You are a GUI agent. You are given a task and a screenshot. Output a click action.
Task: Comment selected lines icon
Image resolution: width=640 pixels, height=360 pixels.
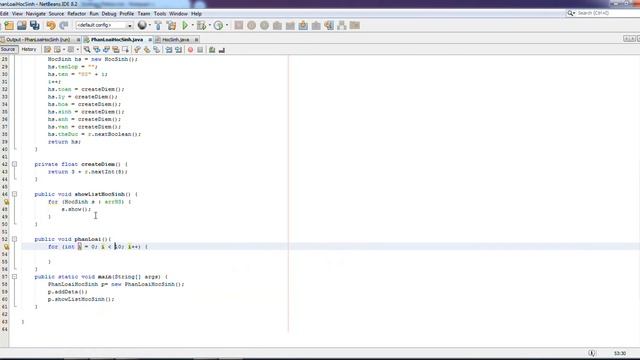coord(212,50)
